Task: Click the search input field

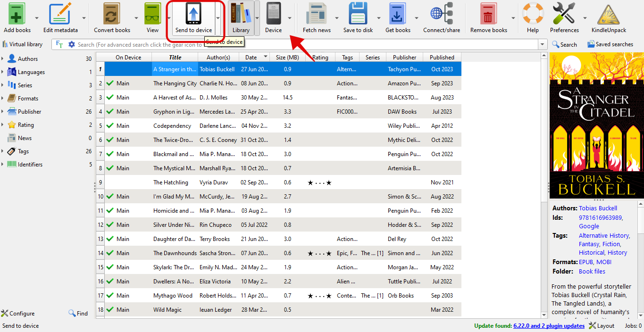Action: [x=307, y=44]
